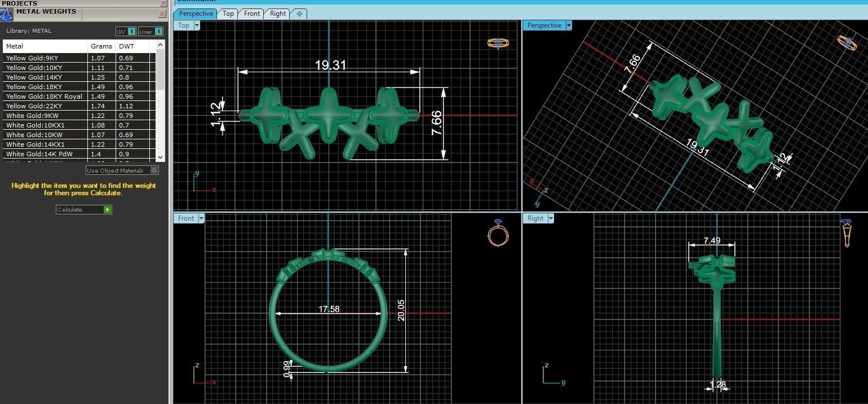868x404 pixels.
Task: Select the White Gold:9KW row
Action: (x=79, y=116)
